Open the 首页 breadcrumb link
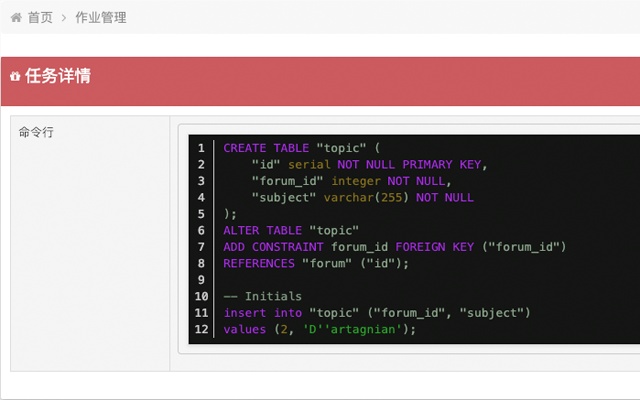The image size is (640, 400). [40, 18]
